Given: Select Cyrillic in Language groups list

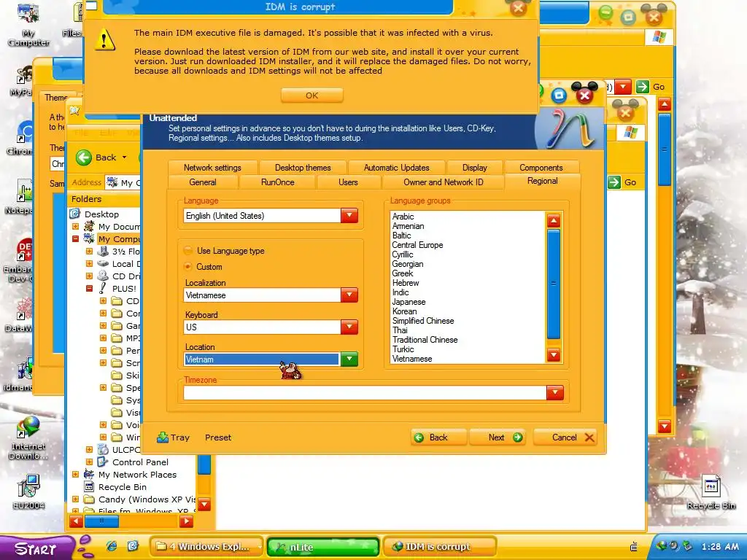Looking at the screenshot, I should click(x=403, y=254).
